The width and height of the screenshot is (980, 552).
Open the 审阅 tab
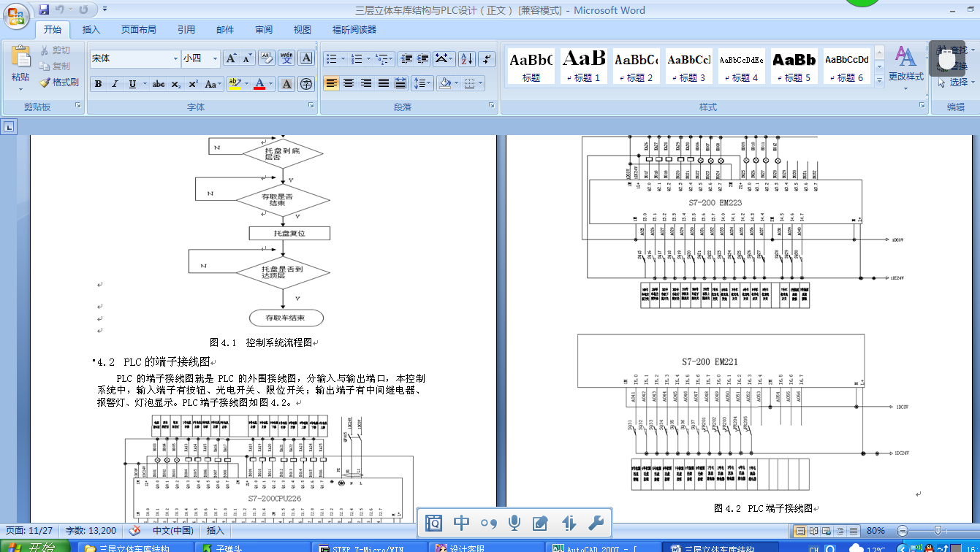264,30
